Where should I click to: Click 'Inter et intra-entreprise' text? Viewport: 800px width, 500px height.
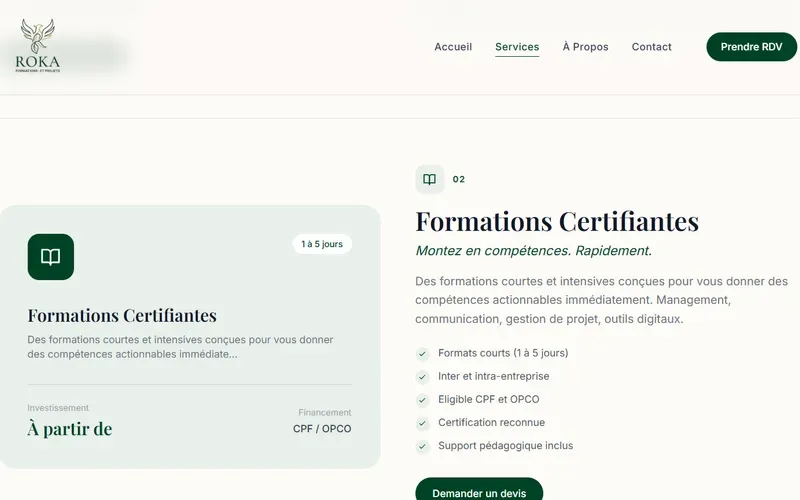[493, 376]
